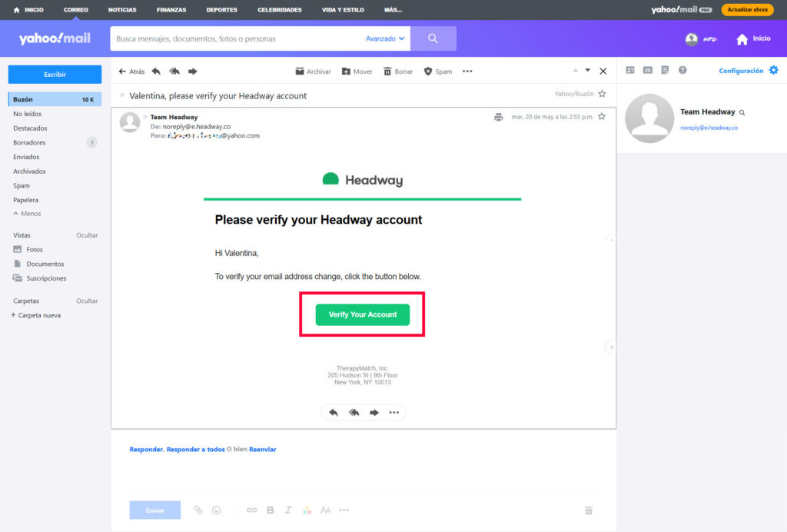Viewport: 787px width, 532px height.
Task: Expand the Avanzado search dropdown
Action: [385, 38]
